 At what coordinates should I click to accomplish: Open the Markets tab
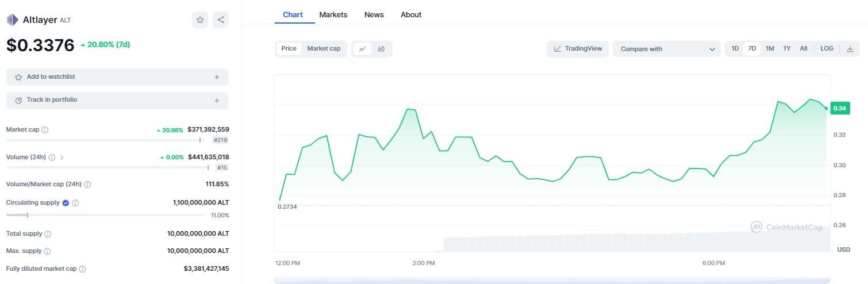[333, 14]
